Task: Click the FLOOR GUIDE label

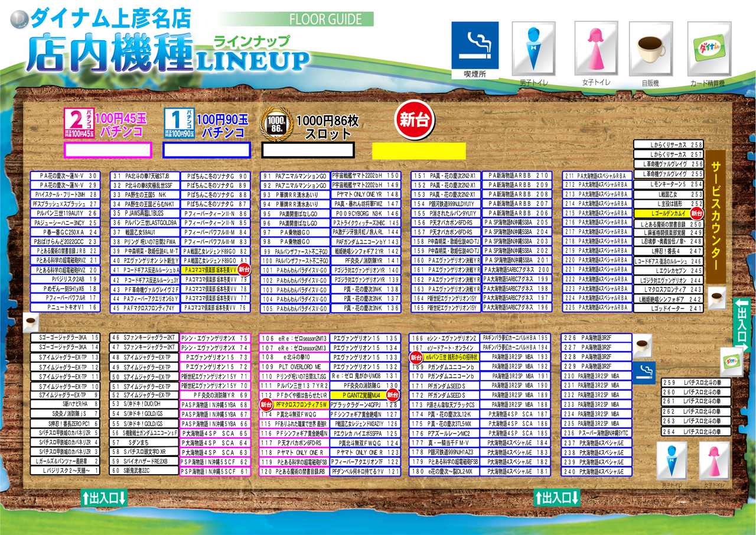Action: (325, 19)
